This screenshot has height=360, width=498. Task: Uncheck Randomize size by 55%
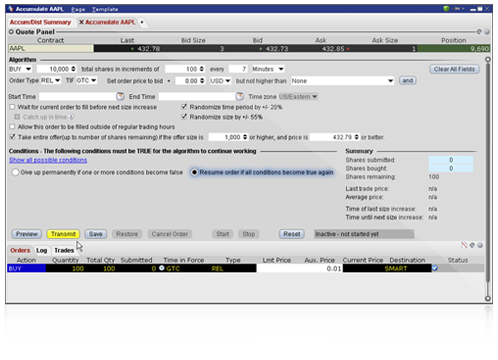(x=184, y=116)
